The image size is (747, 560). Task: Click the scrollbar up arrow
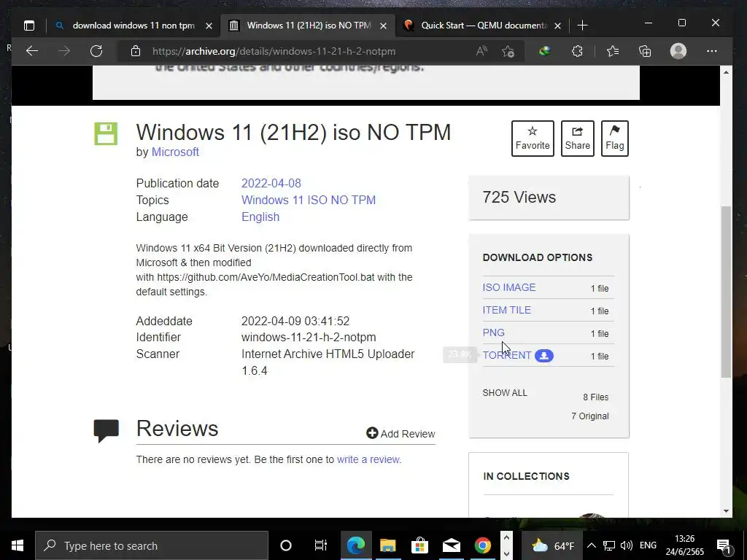pyautogui.click(x=726, y=72)
